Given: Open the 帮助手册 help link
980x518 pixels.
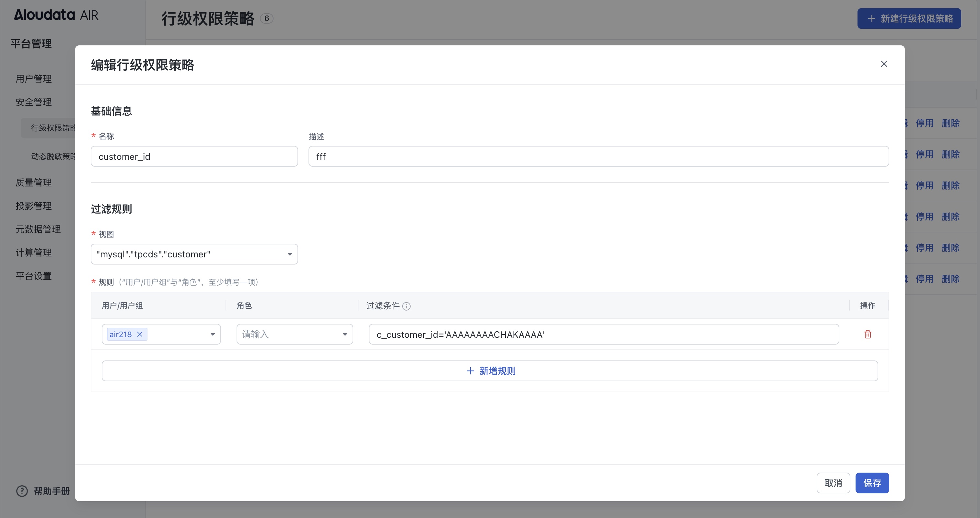Looking at the screenshot, I should (x=52, y=491).
